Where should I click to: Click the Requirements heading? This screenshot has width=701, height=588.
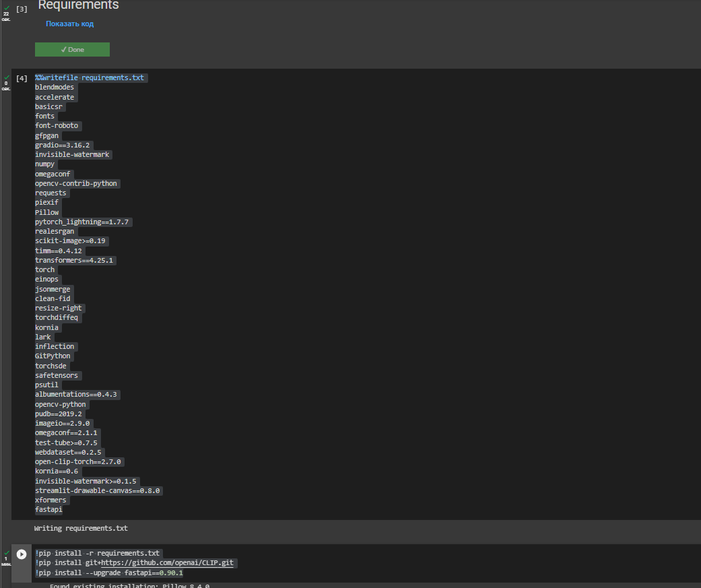[78, 5]
